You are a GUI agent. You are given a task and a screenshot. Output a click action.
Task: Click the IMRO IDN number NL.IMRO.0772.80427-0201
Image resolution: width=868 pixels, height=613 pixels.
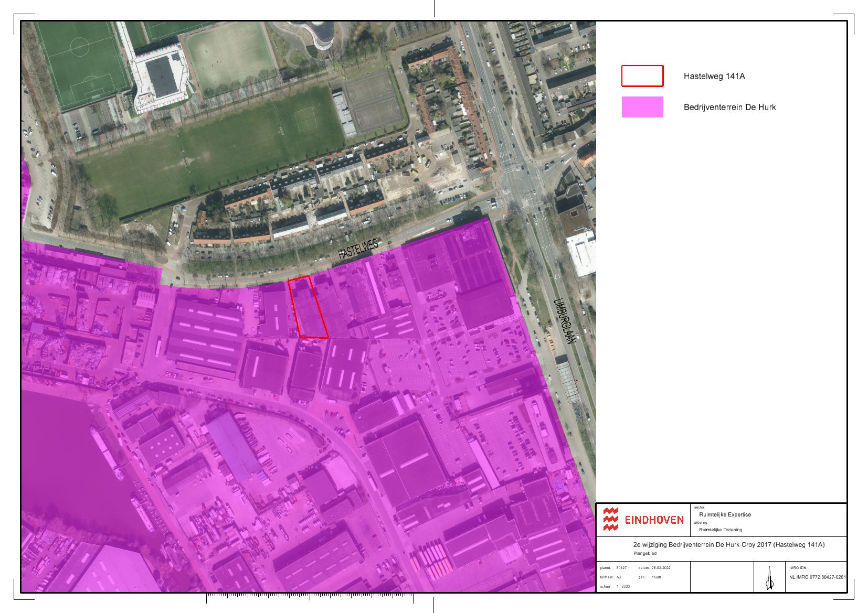point(817,577)
